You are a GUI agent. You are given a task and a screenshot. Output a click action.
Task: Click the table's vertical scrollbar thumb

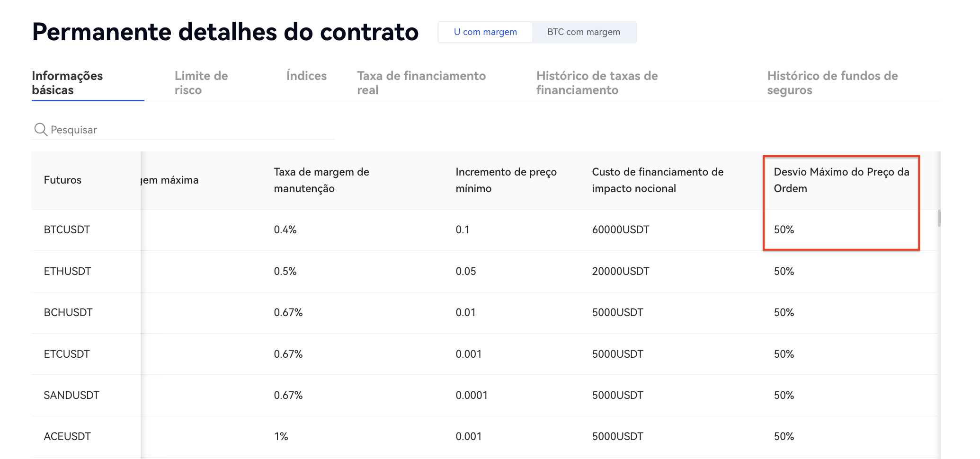[939, 219]
